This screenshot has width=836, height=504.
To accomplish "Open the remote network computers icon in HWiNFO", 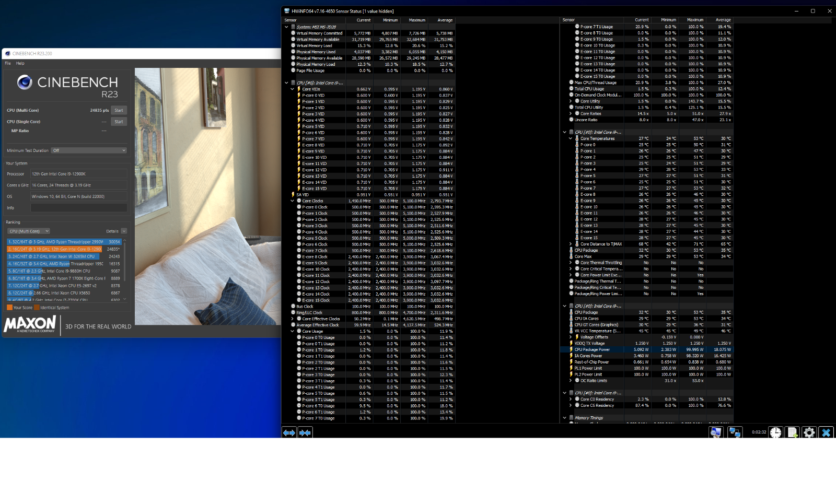I will click(735, 432).
